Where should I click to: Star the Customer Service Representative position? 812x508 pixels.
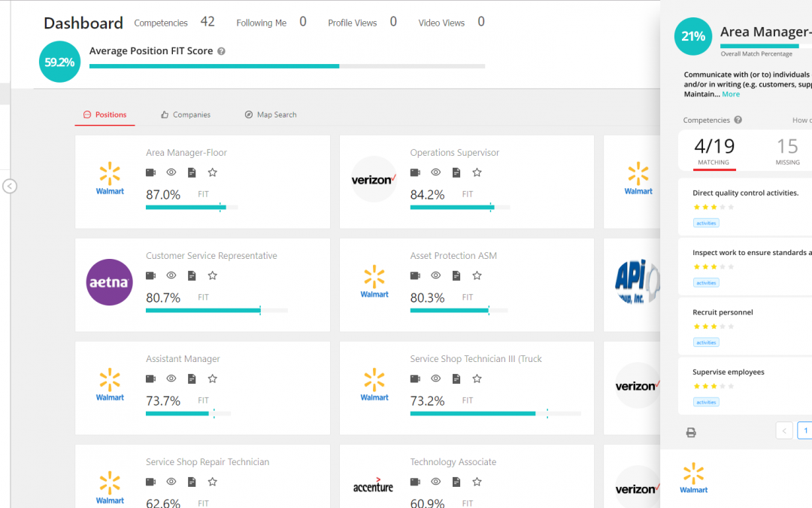[x=212, y=275]
